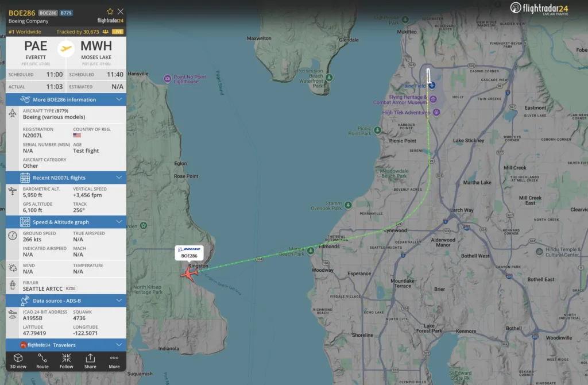
Task: Click the Flying Heritage museum marker
Action: pyautogui.click(x=433, y=99)
